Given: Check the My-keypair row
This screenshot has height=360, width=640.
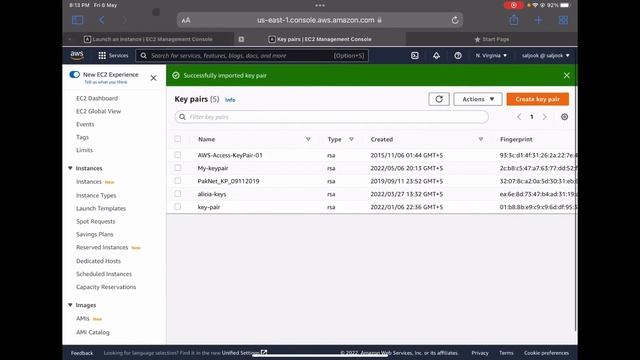Looking at the screenshot, I should (x=178, y=168).
